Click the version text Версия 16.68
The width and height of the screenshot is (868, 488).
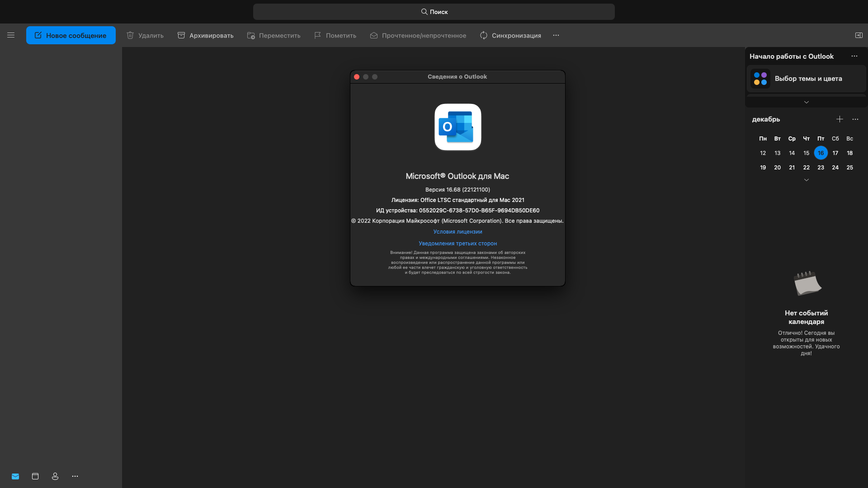pyautogui.click(x=458, y=190)
